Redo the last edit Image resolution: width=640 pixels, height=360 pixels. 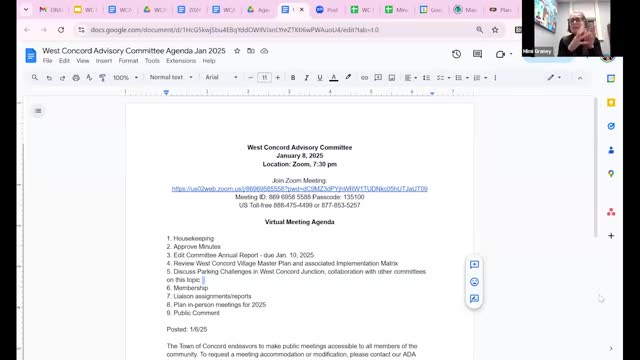(62, 78)
